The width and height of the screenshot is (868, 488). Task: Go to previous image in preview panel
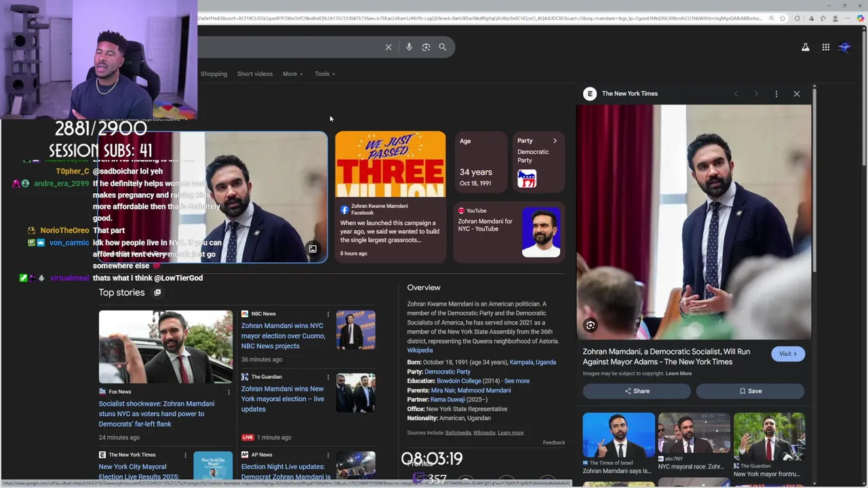tap(736, 94)
